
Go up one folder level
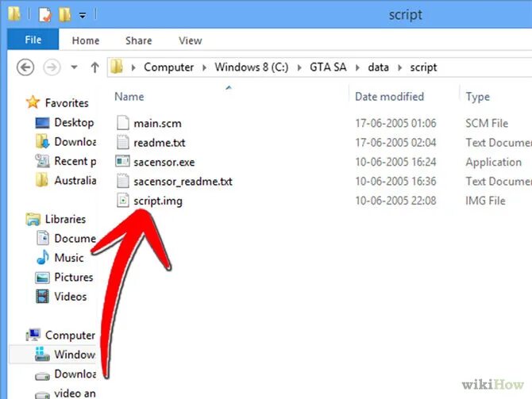point(94,67)
